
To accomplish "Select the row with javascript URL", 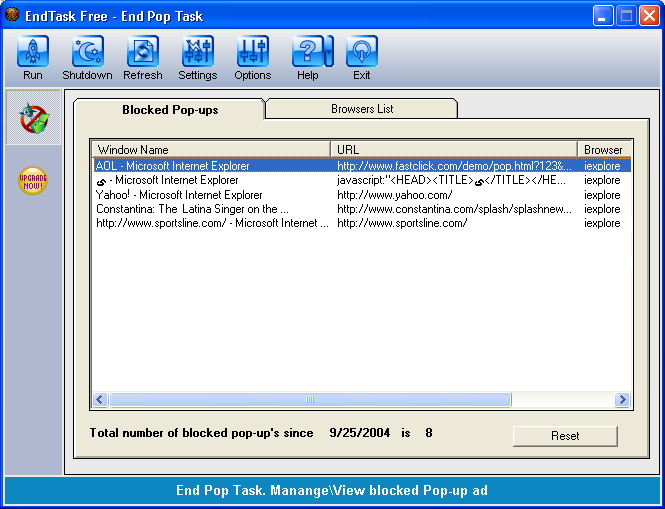I will (362, 180).
